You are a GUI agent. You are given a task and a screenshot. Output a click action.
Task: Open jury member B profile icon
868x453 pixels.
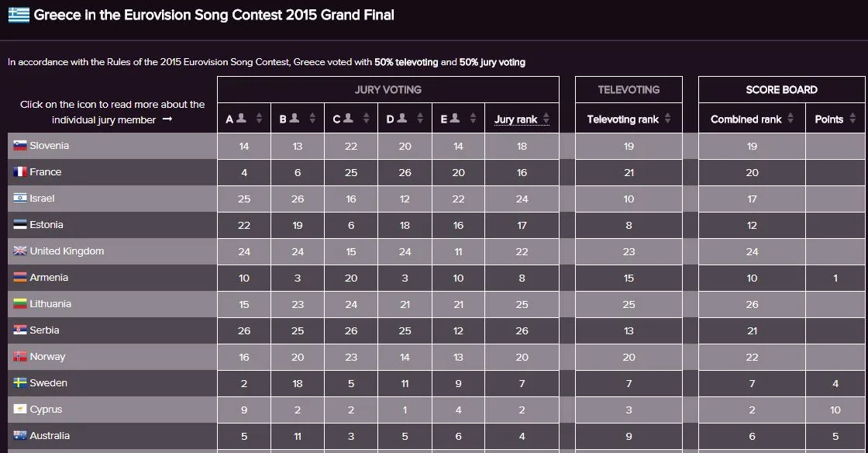[294, 118]
